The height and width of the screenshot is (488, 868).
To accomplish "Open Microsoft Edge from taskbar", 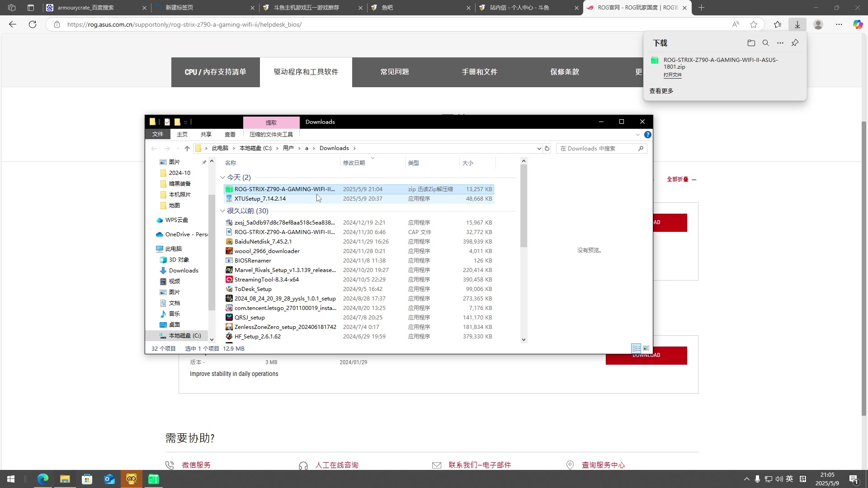I will [43, 479].
